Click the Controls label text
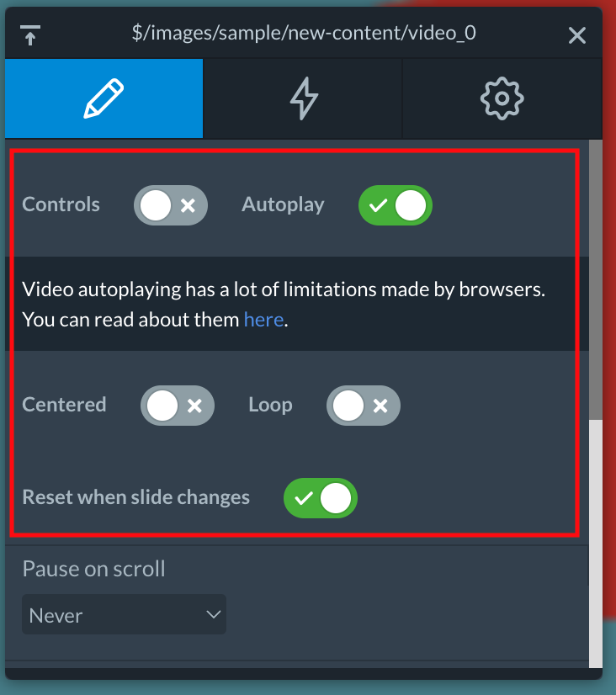The image size is (616, 695). 61,204
